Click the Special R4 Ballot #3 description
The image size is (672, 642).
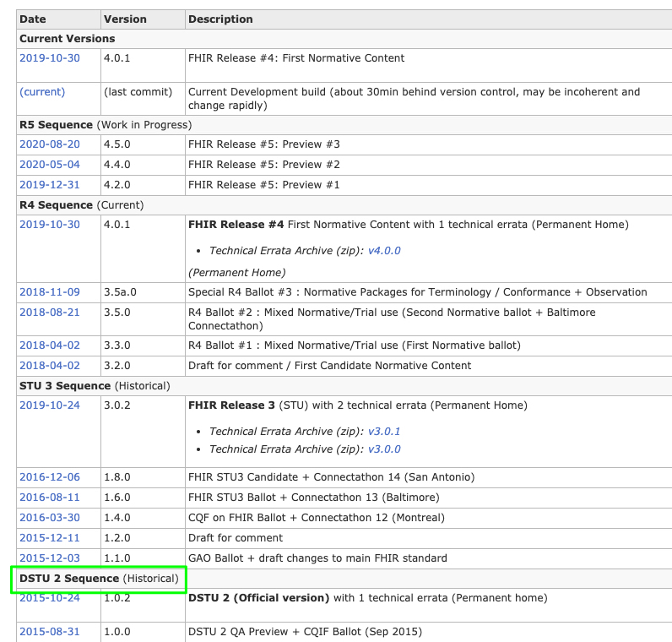(x=417, y=292)
